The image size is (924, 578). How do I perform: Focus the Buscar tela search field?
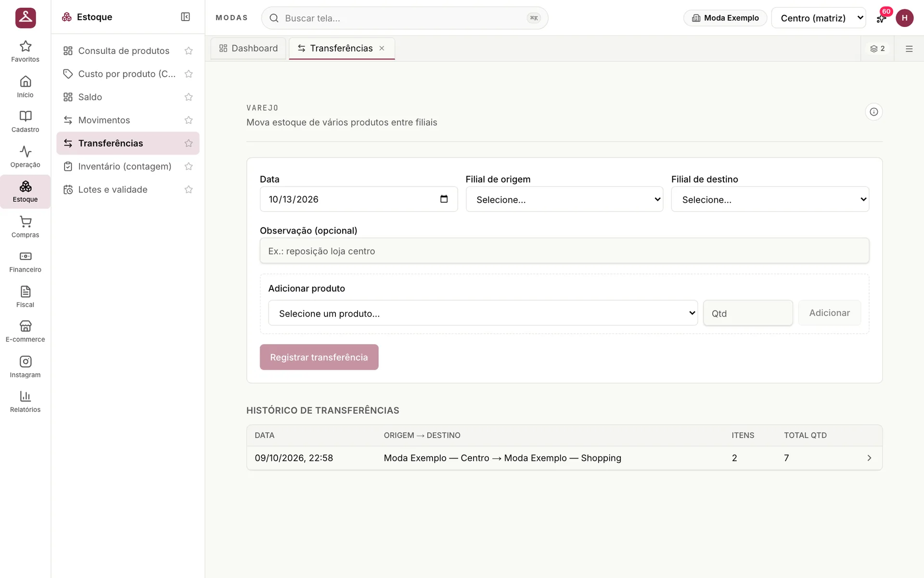pos(405,18)
